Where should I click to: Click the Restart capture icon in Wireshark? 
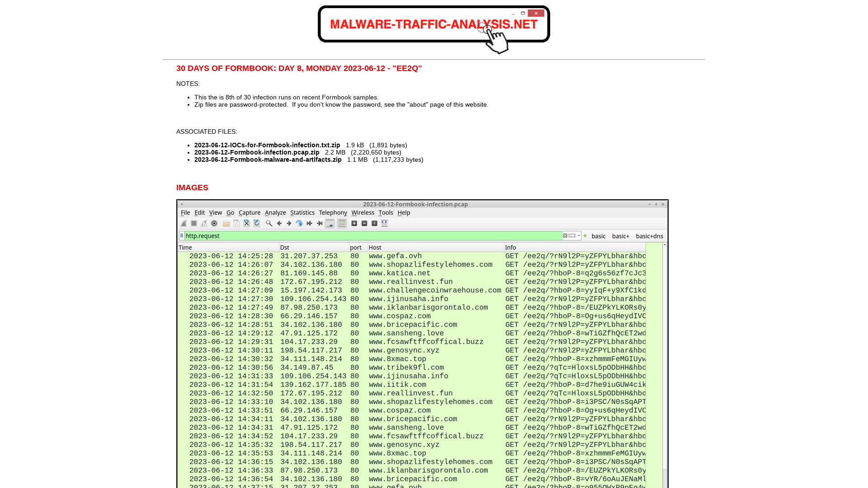click(204, 224)
